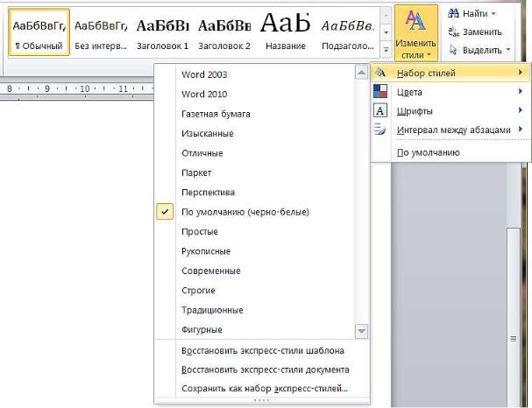Apply the Обычный style
532x408 pixels.
point(39,32)
